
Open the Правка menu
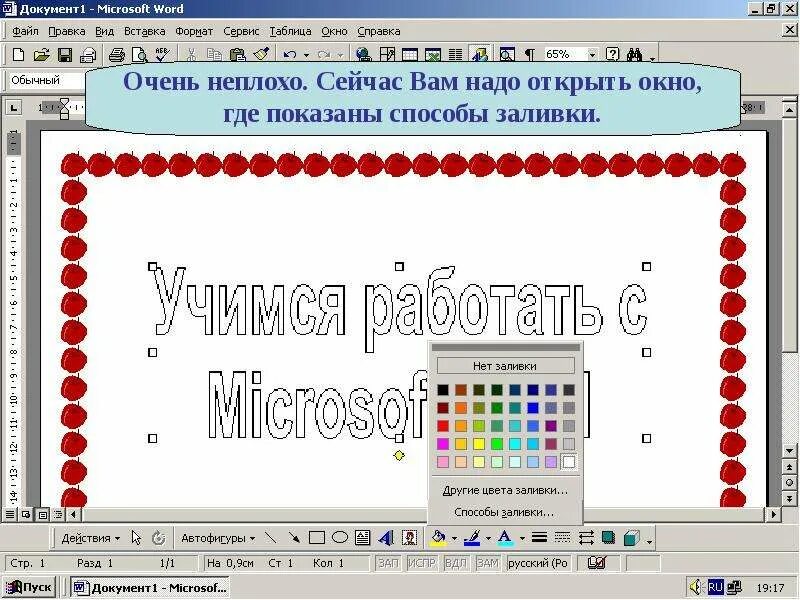66,31
